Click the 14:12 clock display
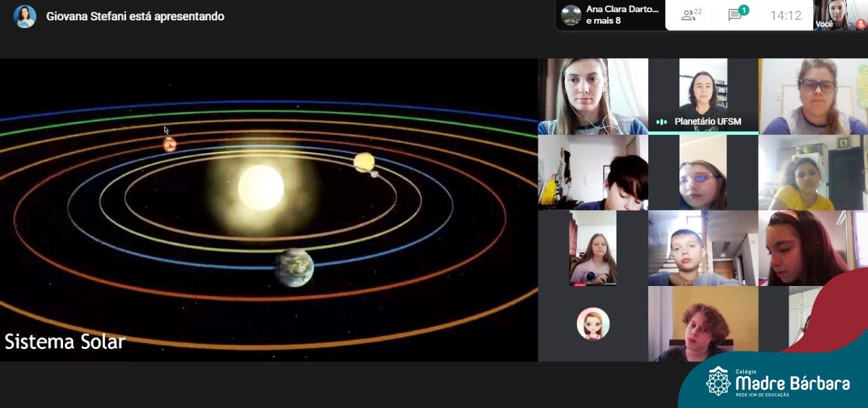 coord(785,15)
